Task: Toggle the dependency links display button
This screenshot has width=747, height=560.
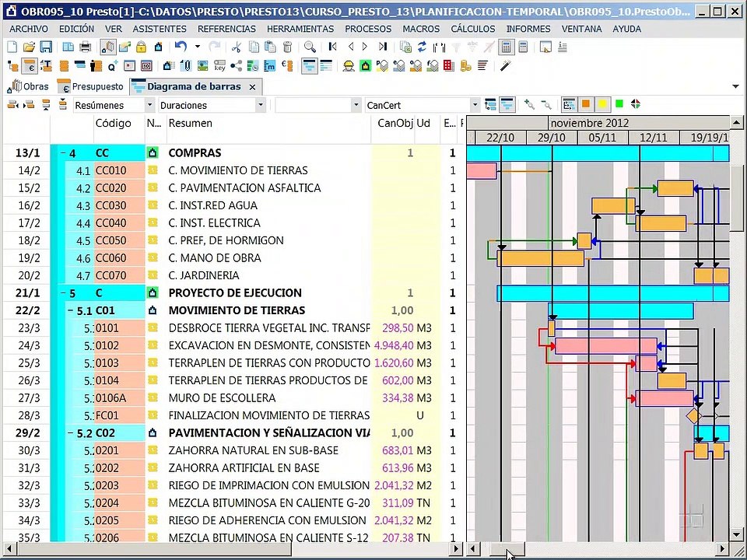Action: pyautogui.click(x=569, y=104)
